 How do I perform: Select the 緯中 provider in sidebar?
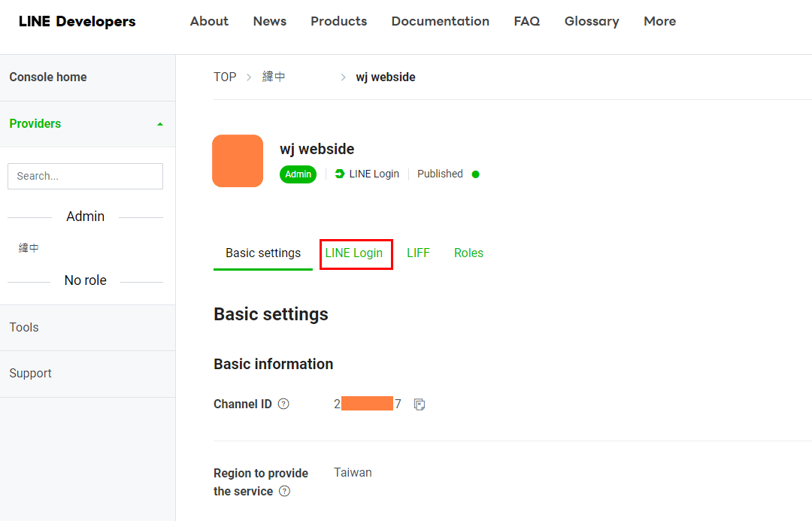coord(29,248)
